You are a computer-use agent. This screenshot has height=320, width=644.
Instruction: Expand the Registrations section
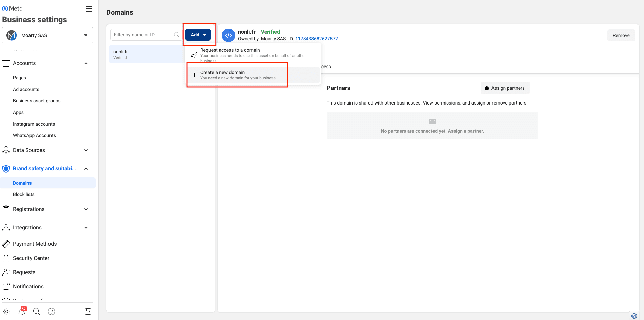86,209
